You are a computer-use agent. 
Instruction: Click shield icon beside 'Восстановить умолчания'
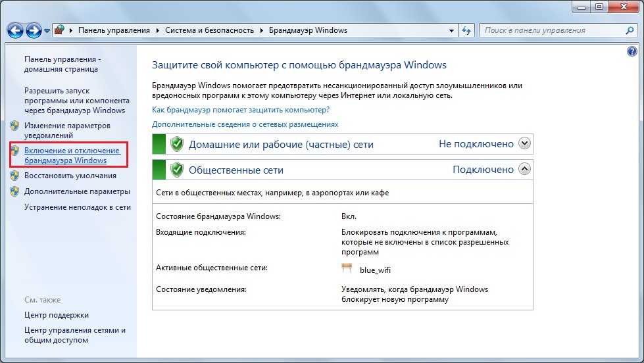pos(14,176)
